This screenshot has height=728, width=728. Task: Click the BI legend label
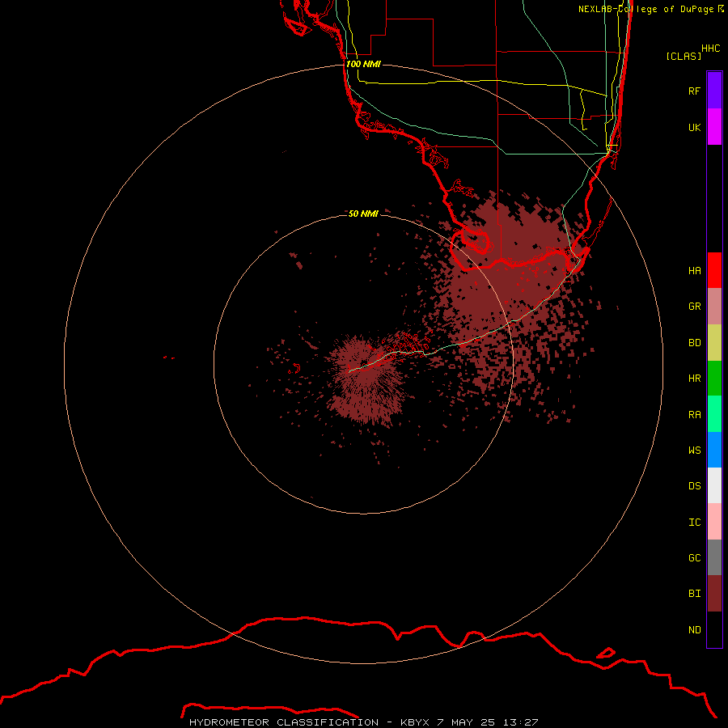(695, 594)
